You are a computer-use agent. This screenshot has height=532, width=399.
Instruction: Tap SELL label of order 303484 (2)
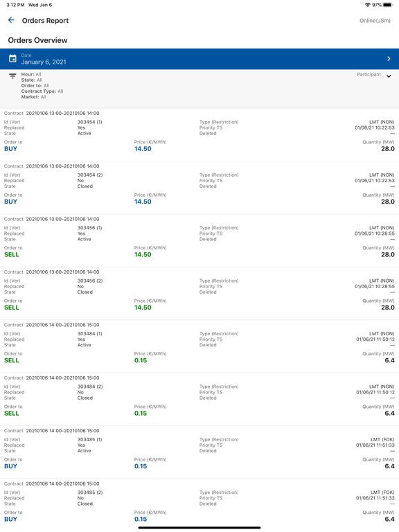point(12,414)
